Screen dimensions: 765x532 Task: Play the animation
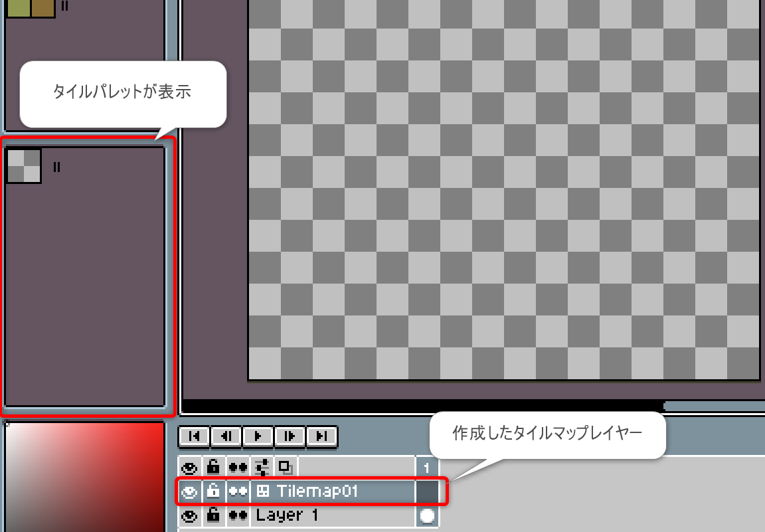coord(258,436)
